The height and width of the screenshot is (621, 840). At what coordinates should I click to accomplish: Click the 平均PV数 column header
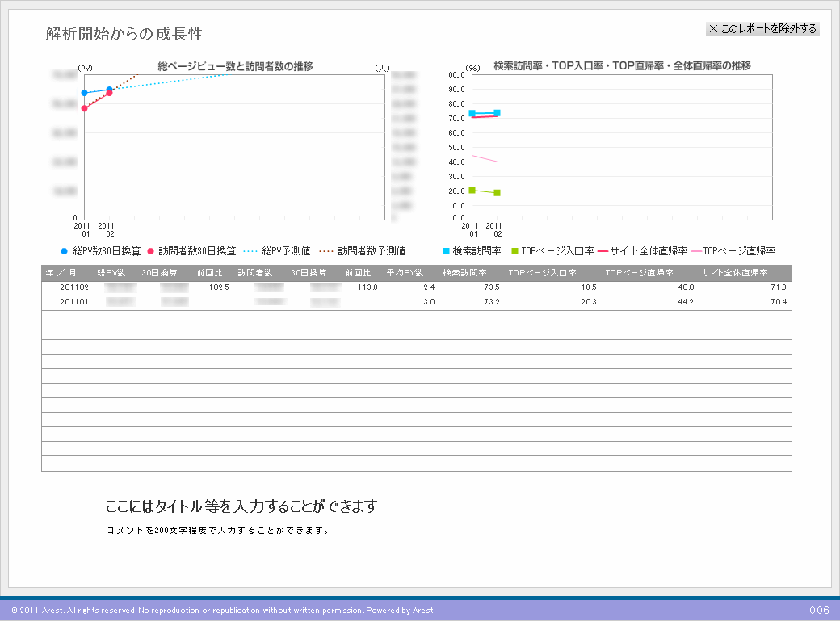pyautogui.click(x=405, y=273)
